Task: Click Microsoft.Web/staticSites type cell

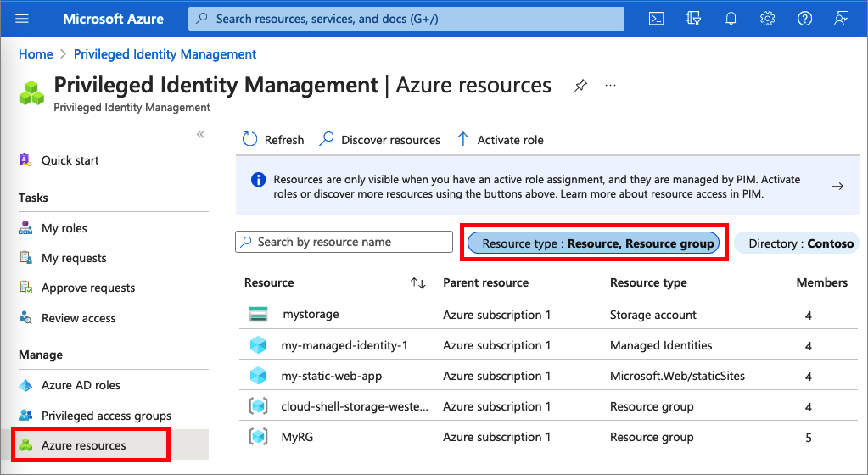Action: pos(678,376)
